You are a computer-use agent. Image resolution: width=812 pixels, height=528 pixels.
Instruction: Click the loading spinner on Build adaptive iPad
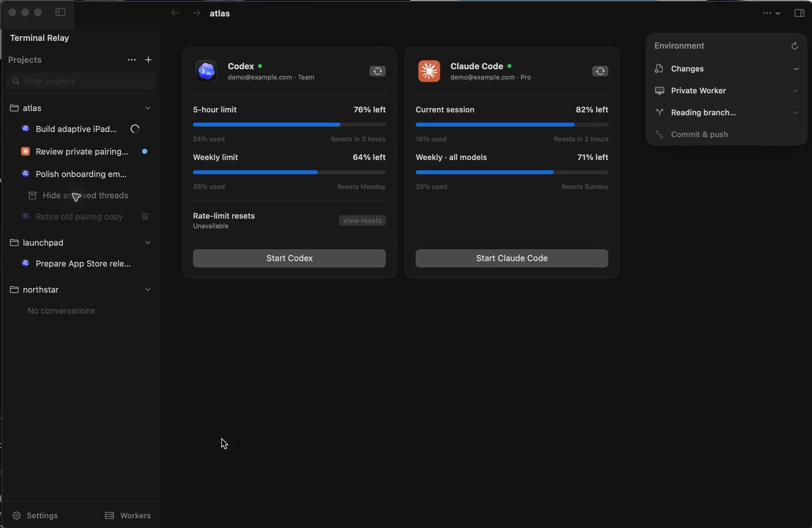click(135, 129)
